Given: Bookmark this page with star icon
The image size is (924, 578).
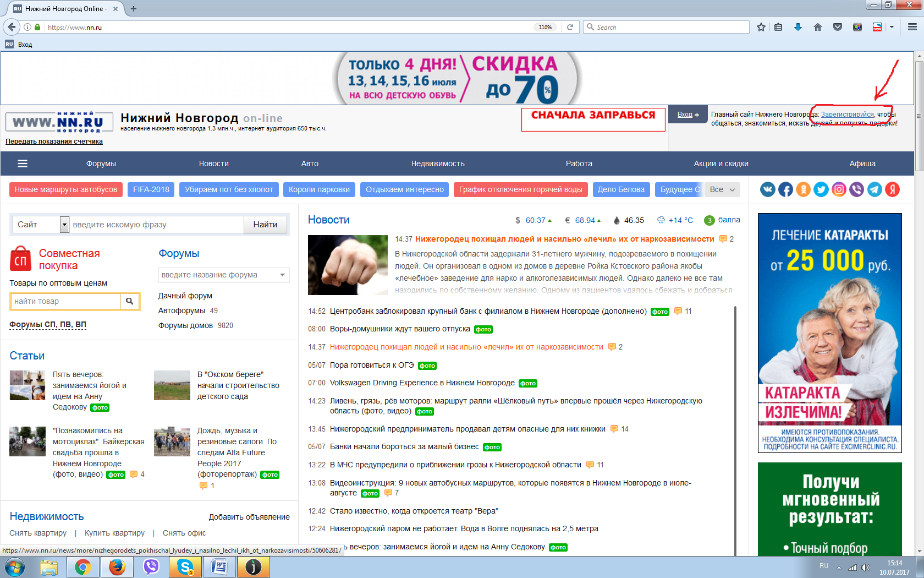Looking at the screenshot, I should [x=761, y=27].
